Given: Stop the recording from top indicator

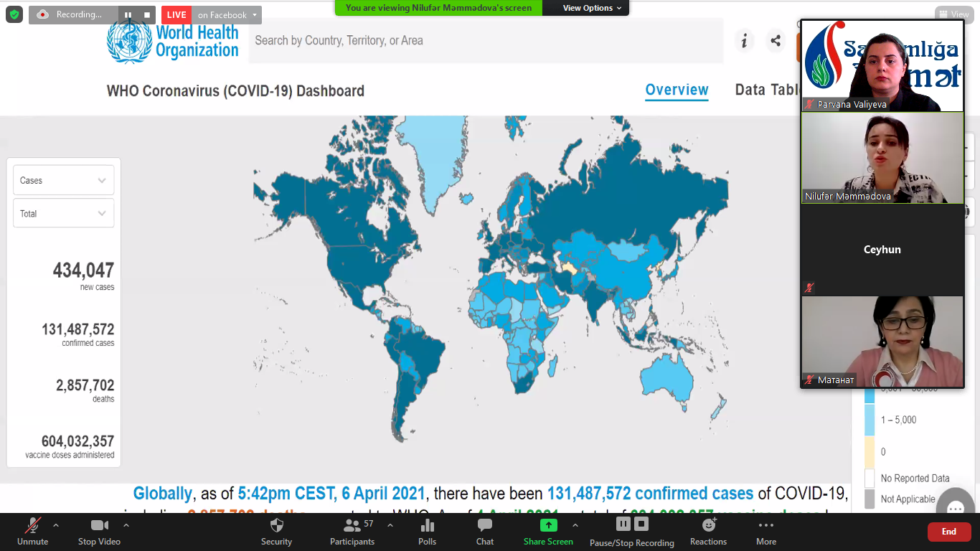Looking at the screenshot, I should tap(147, 15).
